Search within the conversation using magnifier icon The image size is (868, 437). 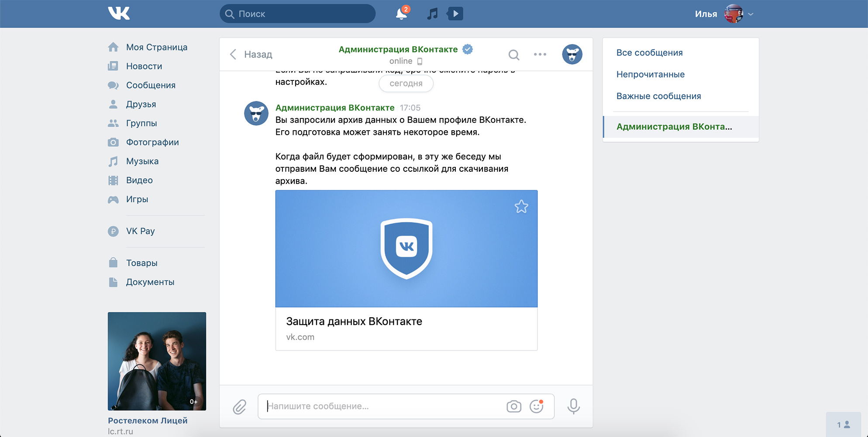514,55
